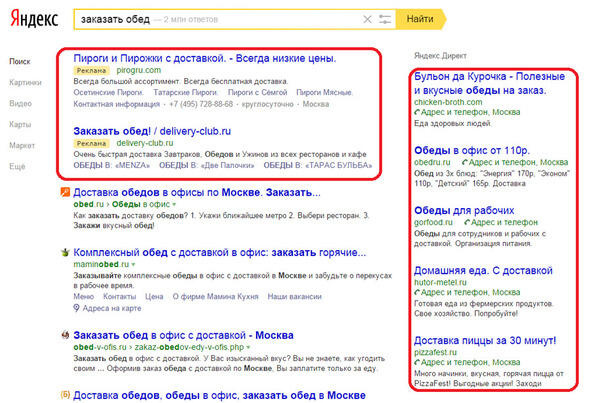Image resolution: width=591 pixels, height=403 pixels.
Task: Switch to Картинки search tab
Action: pyautogui.click(x=25, y=83)
